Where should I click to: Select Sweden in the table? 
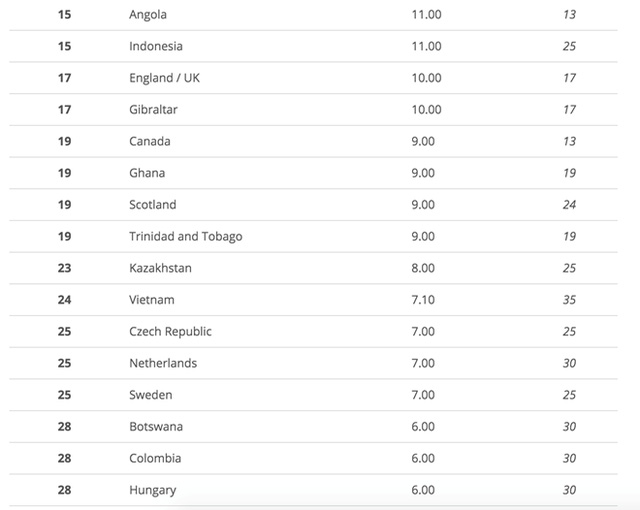click(150, 395)
